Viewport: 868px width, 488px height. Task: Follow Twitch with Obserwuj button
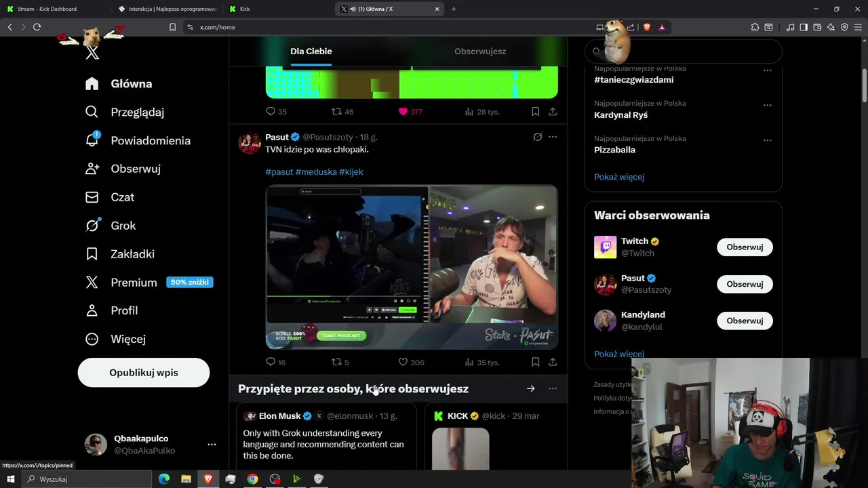tap(745, 247)
